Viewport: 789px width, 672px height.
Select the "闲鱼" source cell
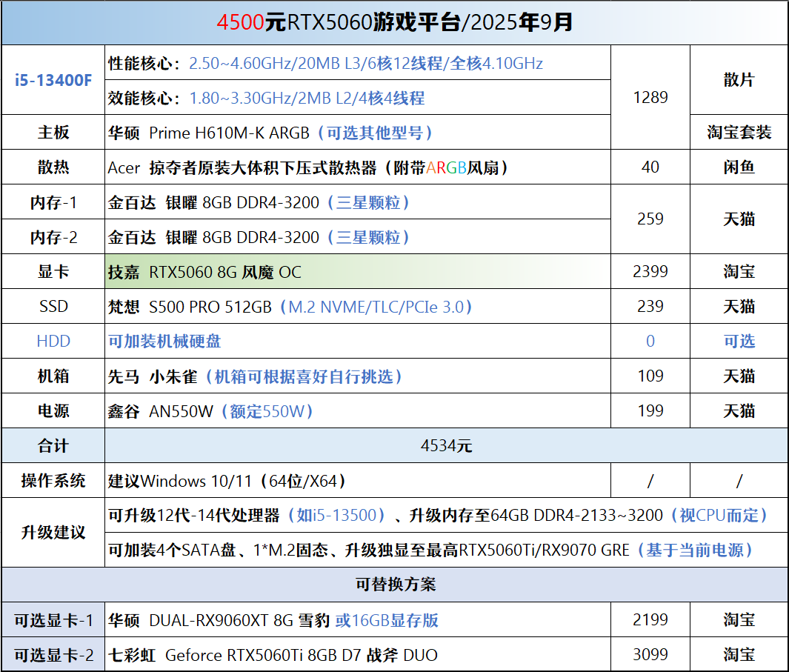coord(739,167)
